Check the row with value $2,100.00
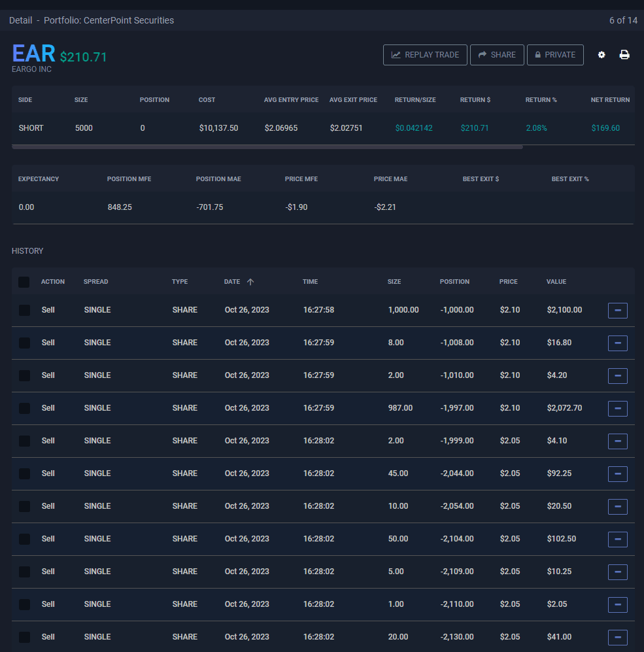The image size is (644, 652). pyautogui.click(x=25, y=310)
